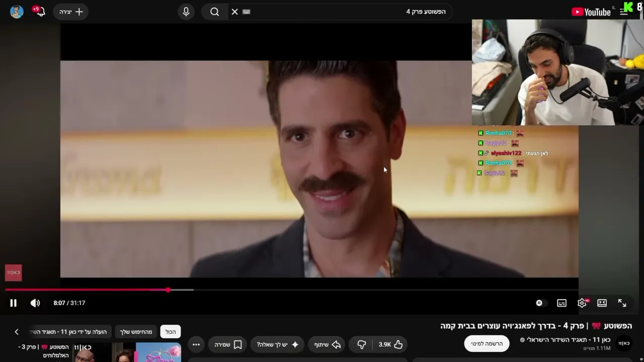Save video using the שמירה button
The height and width of the screenshot is (362, 644).
click(x=228, y=344)
